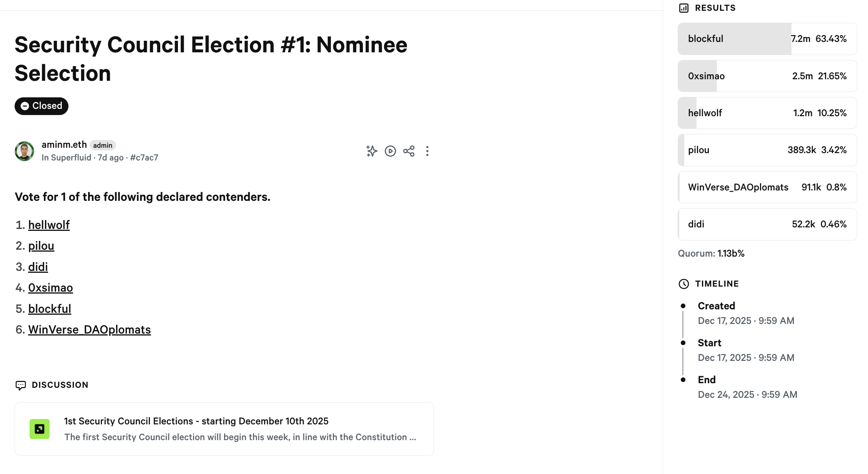Viewport: 868px width, 474px height.
Task: Click the blockful result bar
Action: pos(767,39)
